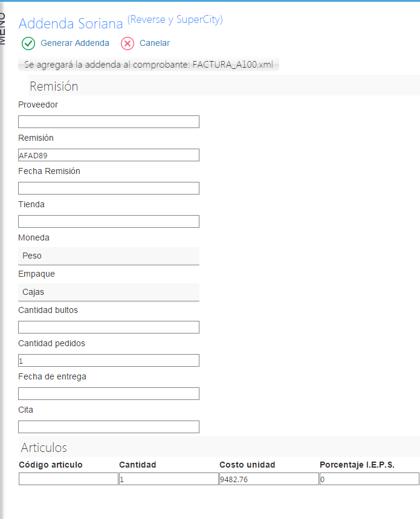Click the Fecha de entrega input field
Screen dimensions: 420x519
(x=109, y=393)
